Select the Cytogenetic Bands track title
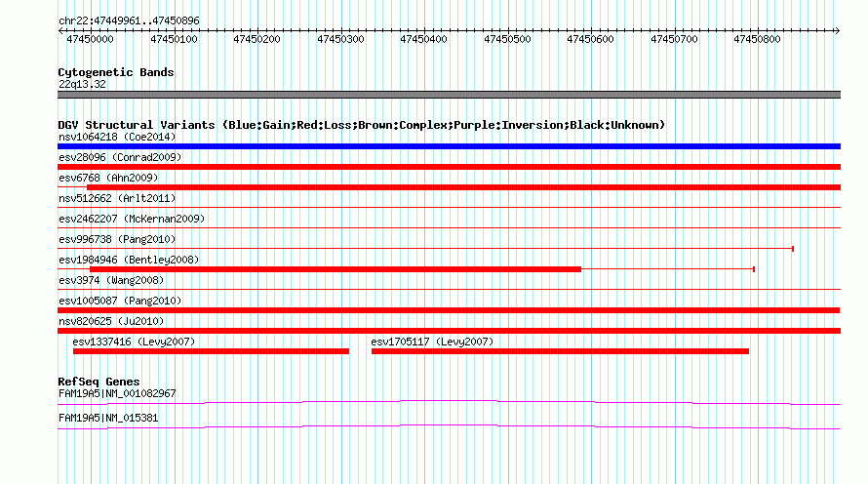This screenshot has height=484, width=868. (x=116, y=72)
